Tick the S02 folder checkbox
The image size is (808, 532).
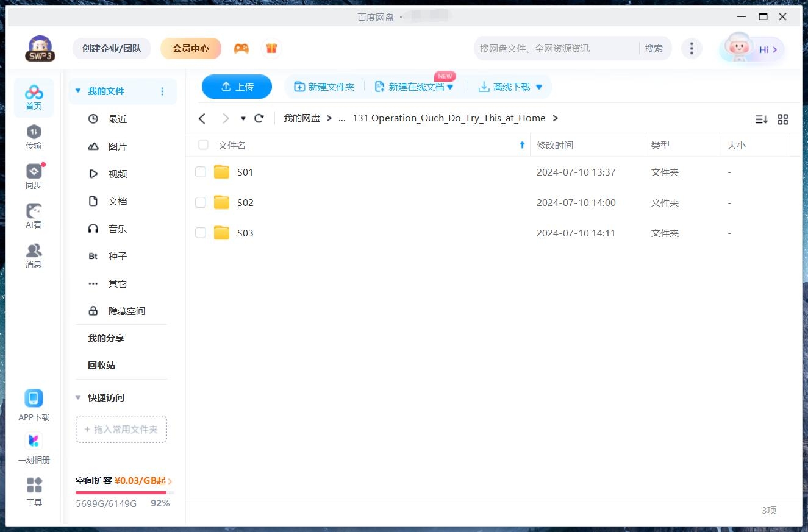coord(201,202)
